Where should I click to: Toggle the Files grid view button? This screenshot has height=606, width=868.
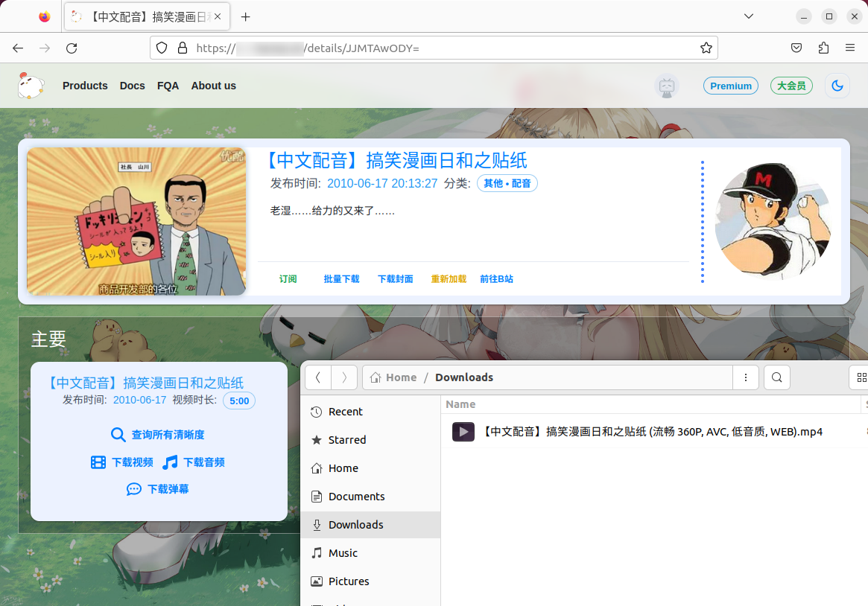(861, 377)
